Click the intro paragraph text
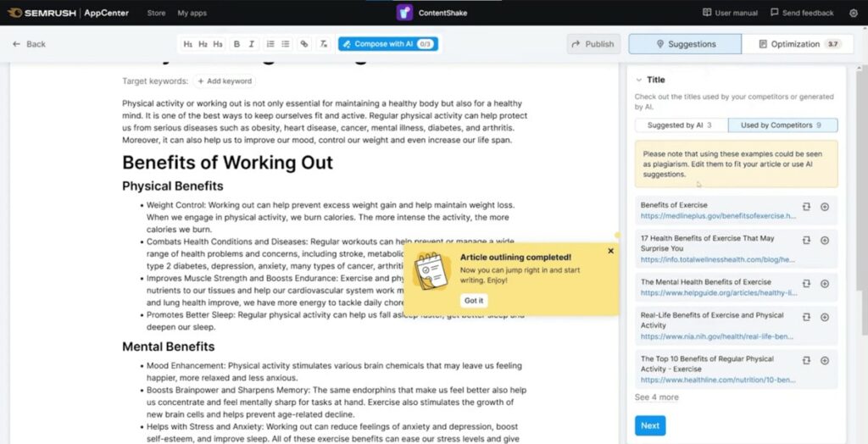868x444 pixels. tap(325, 122)
